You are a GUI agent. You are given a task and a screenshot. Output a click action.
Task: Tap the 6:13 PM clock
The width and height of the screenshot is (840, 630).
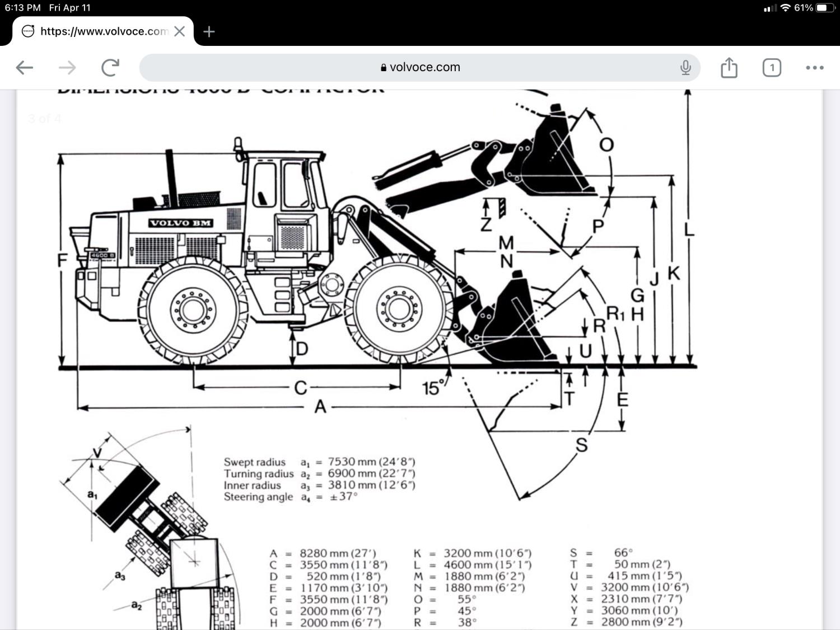click(x=22, y=8)
